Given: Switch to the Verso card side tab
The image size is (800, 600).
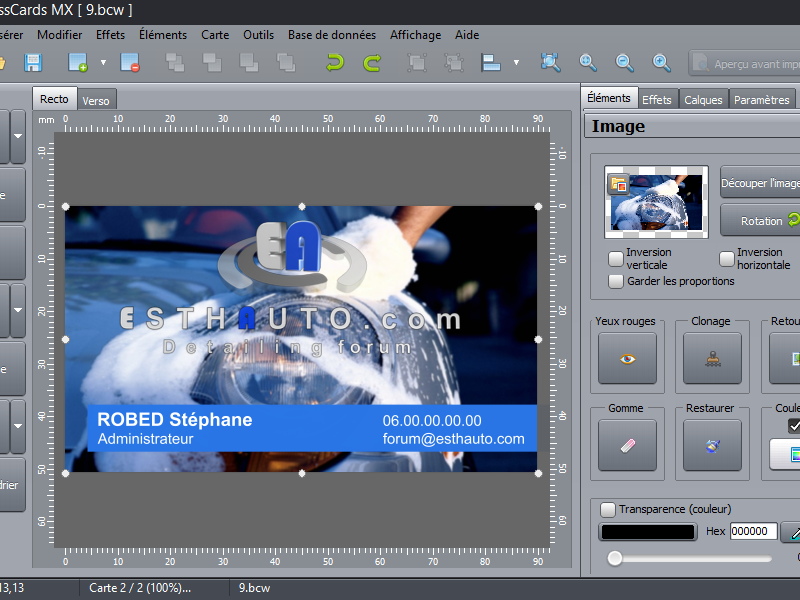Looking at the screenshot, I should (x=96, y=101).
